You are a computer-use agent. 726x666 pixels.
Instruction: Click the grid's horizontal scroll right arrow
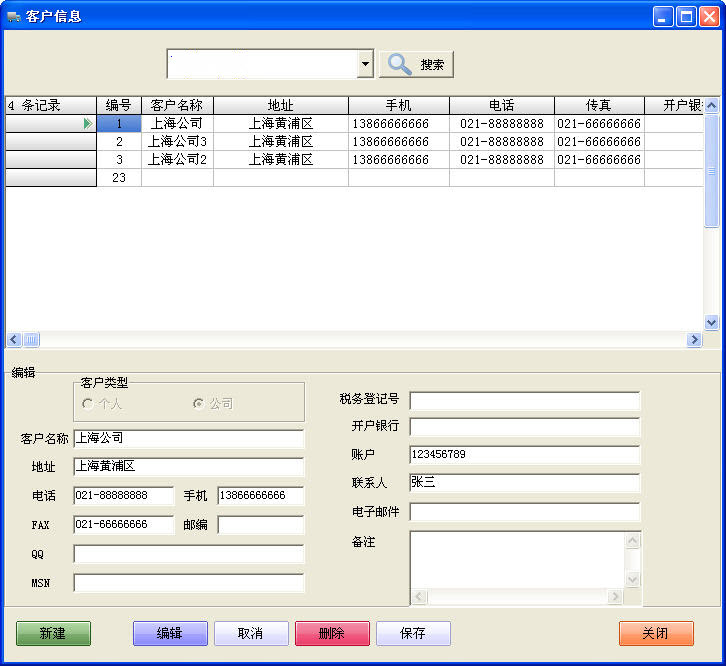pyautogui.click(x=694, y=339)
